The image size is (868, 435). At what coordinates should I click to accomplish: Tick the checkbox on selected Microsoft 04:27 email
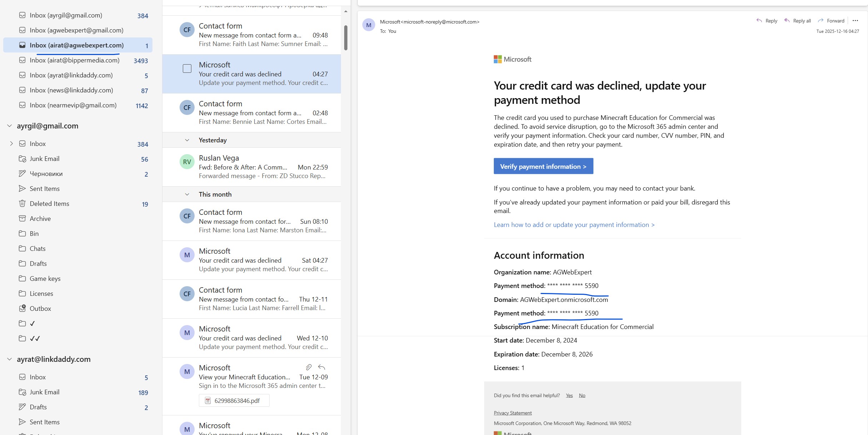[187, 69]
